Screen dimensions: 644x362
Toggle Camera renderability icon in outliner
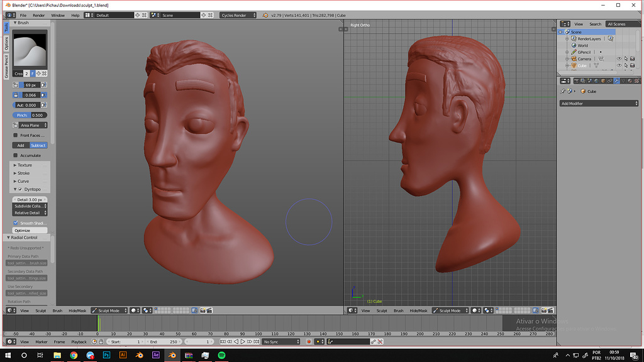(x=633, y=58)
